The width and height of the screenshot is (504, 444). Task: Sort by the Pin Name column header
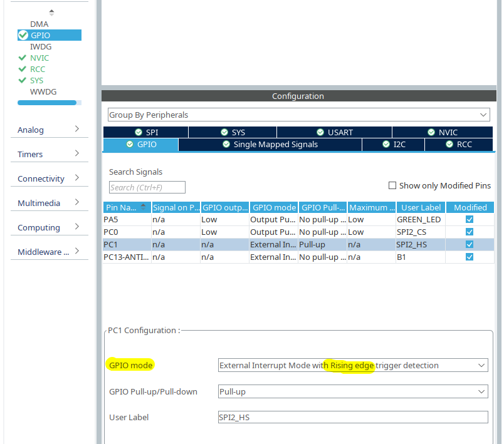(127, 207)
